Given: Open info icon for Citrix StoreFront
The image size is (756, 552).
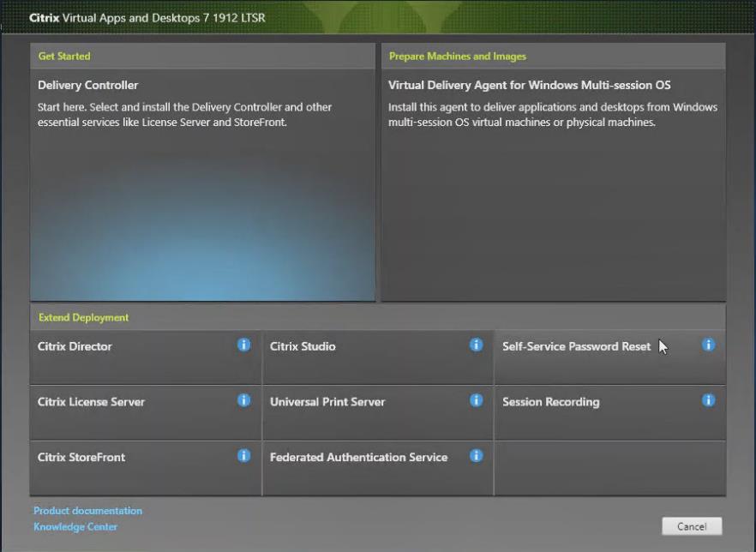Looking at the screenshot, I should (243, 456).
